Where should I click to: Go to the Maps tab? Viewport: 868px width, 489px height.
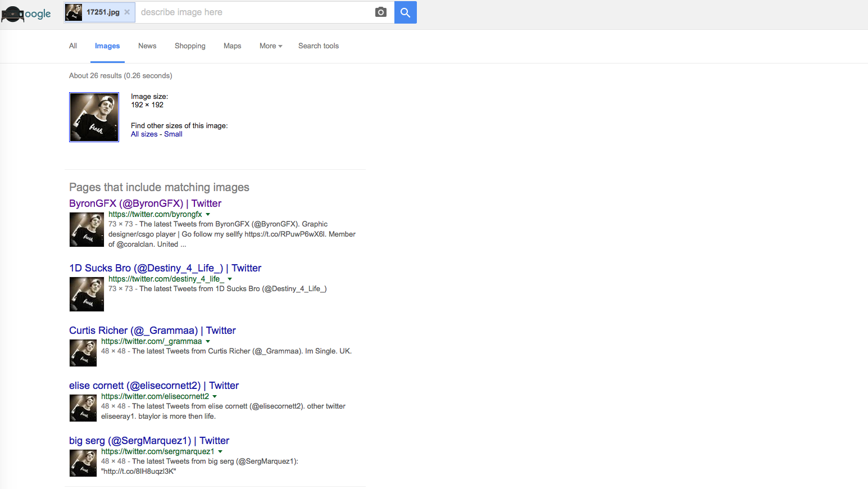[233, 46]
